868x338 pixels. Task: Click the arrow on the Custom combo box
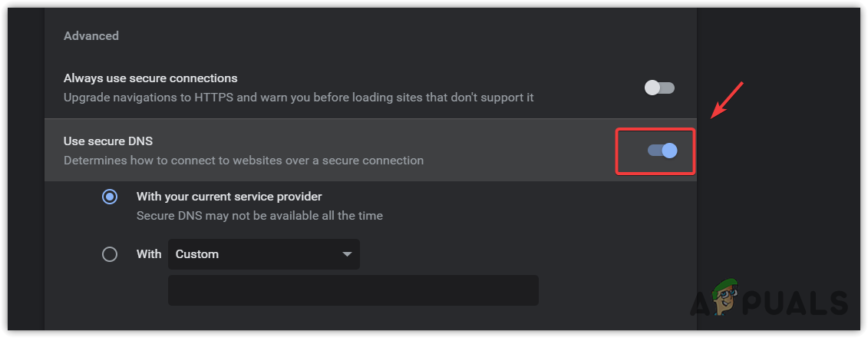pos(347,254)
